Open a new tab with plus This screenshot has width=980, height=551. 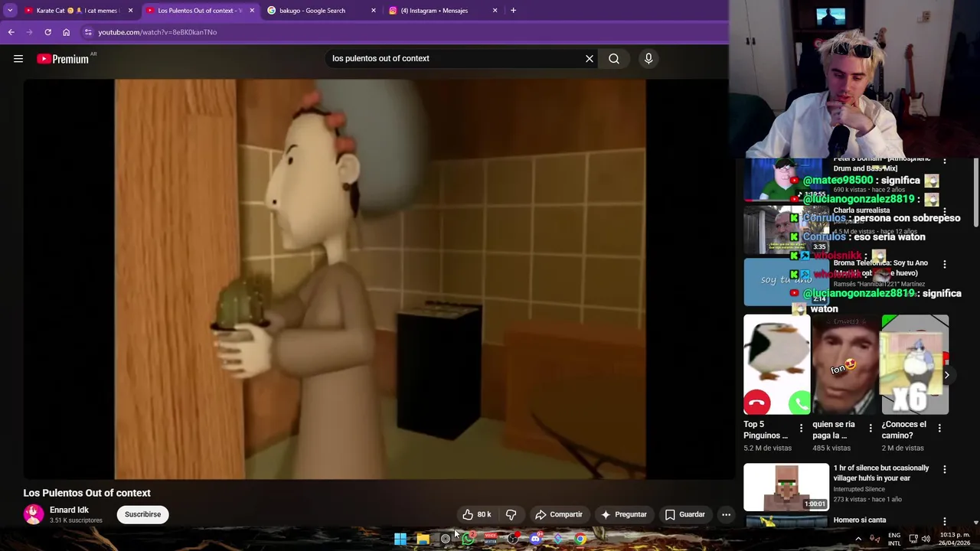coord(513,11)
